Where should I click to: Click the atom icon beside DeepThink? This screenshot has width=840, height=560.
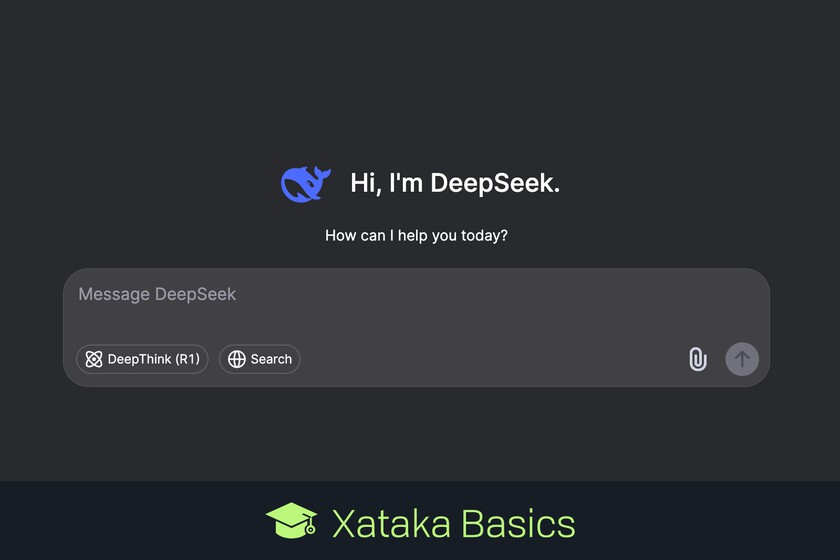(94, 359)
